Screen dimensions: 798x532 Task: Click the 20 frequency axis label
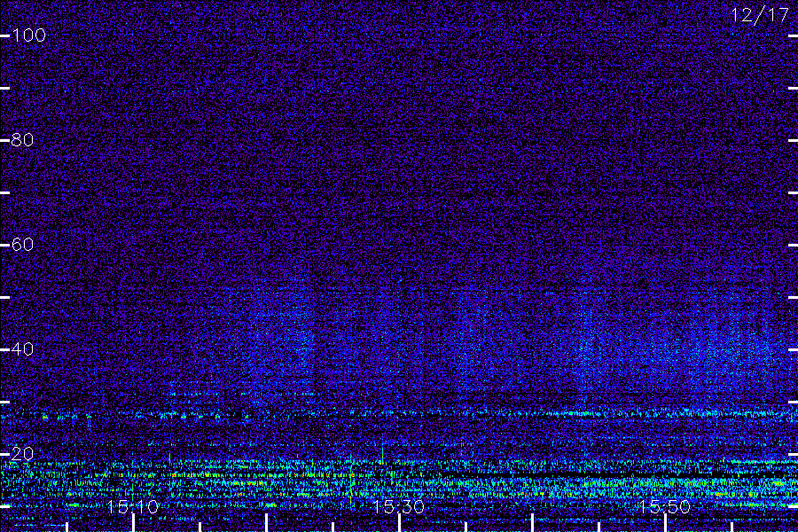click(22, 454)
